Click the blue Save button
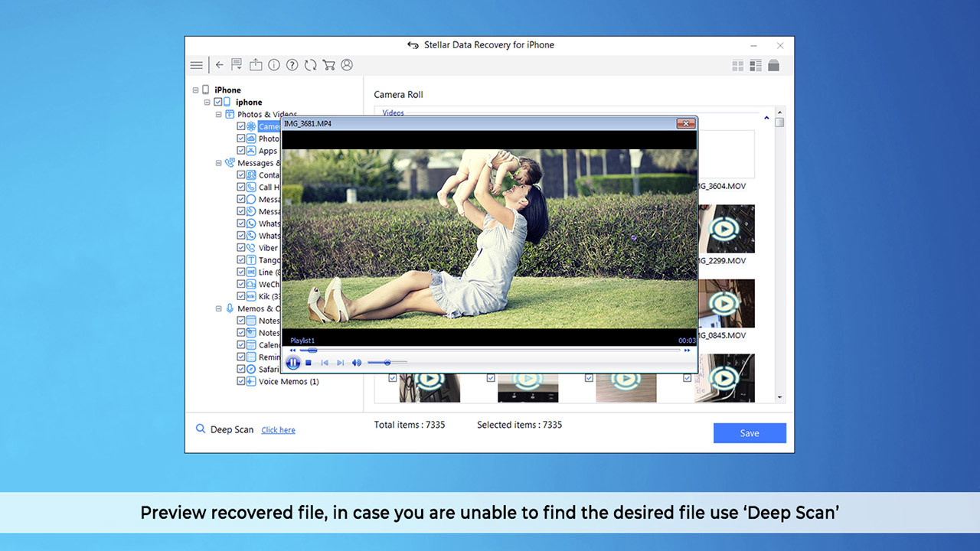Image resolution: width=980 pixels, height=551 pixels. 749,433
